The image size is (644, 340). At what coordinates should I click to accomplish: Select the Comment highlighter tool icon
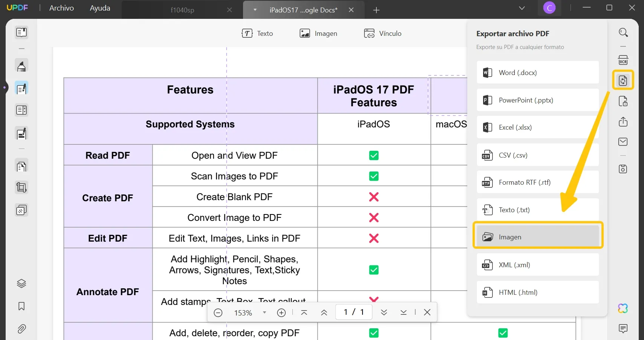point(21,66)
